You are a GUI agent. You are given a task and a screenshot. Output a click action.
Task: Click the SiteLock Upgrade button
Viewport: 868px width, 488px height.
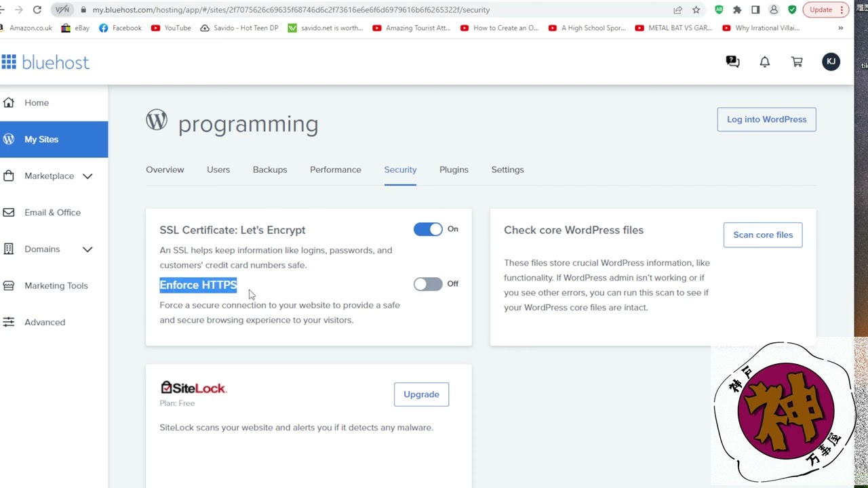421,394
